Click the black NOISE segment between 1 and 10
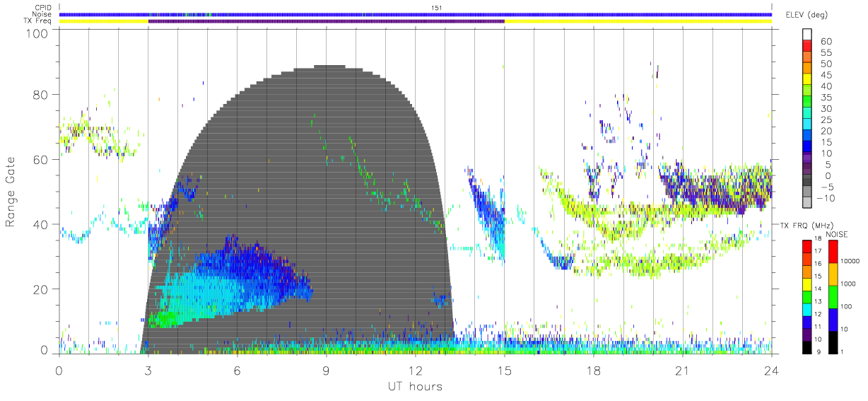The width and height of the screenshot is (868, 401). [x=833, y=342]
